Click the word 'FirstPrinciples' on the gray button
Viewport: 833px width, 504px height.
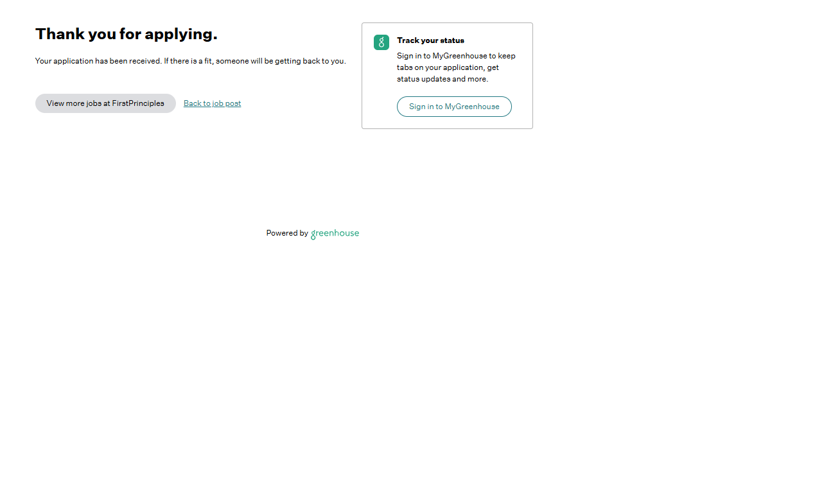[137, 103]
